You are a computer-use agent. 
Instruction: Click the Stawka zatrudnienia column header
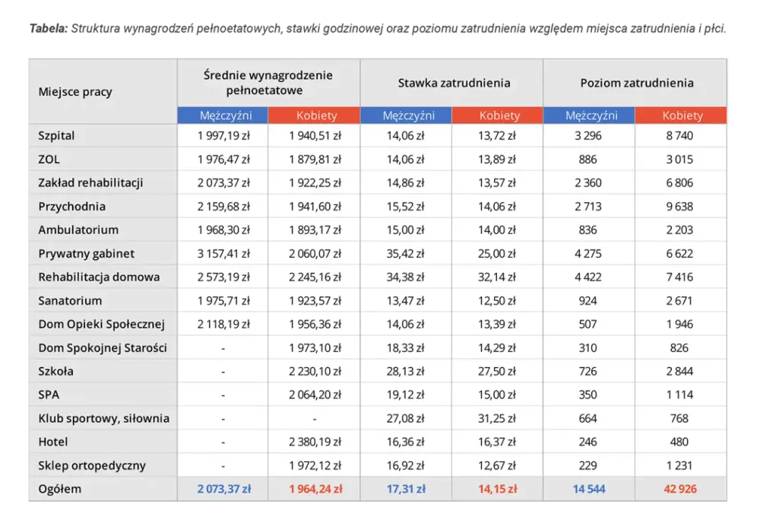click(454, 83)
